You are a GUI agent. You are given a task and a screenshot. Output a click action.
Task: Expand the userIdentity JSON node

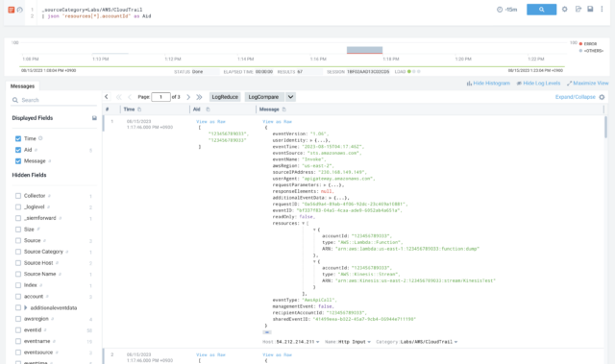point(311,140)
